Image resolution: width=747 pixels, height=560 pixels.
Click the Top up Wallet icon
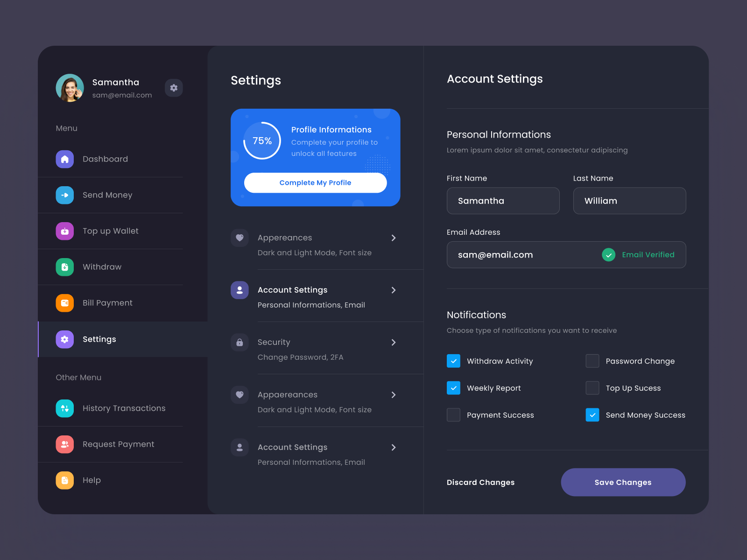[65, 231]
